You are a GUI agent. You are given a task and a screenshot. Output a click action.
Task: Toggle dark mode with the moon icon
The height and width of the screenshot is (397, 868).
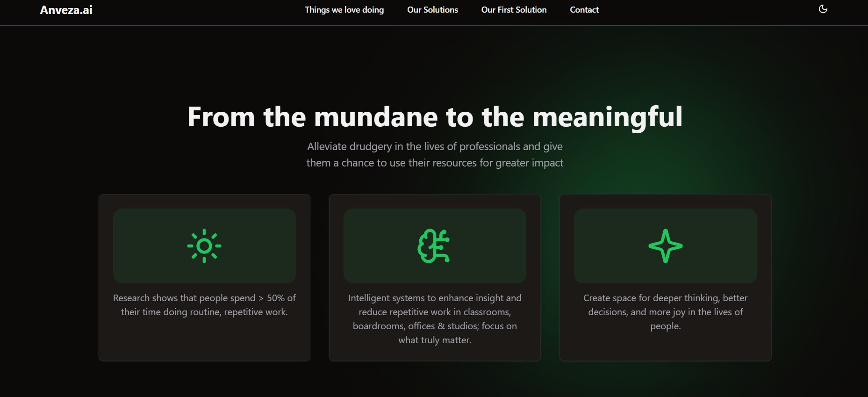[823, 9]
